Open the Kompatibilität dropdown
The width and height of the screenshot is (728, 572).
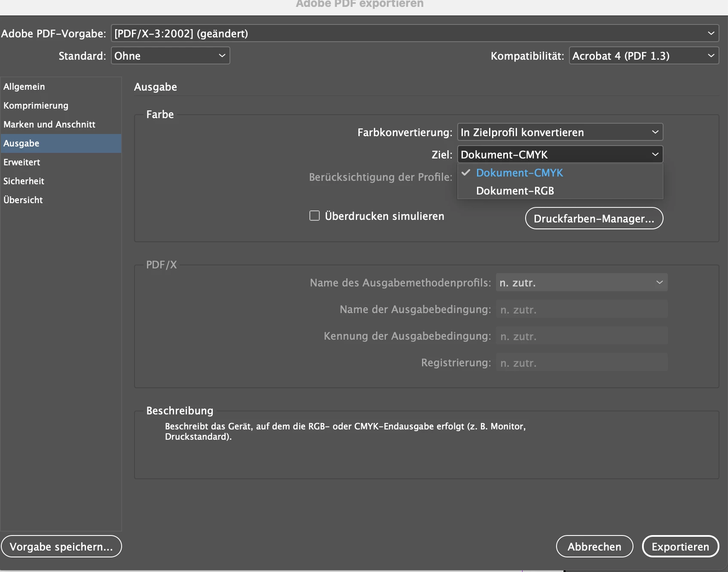(644, 55)
